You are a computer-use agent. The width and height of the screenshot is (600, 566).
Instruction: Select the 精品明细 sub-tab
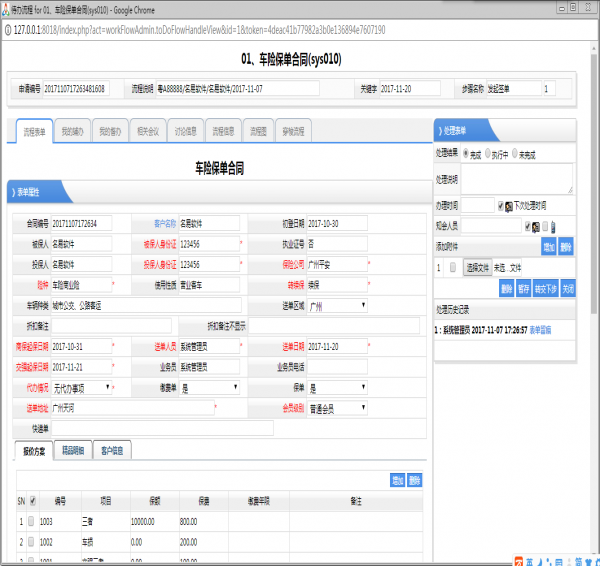coord(73,450)
